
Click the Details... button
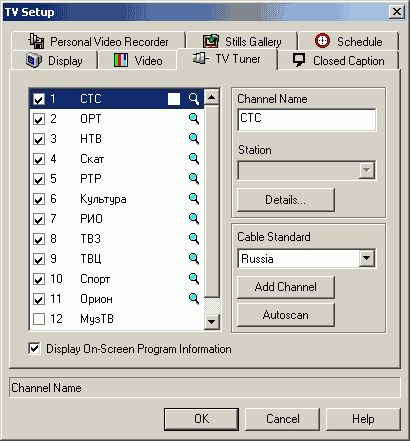286,200
